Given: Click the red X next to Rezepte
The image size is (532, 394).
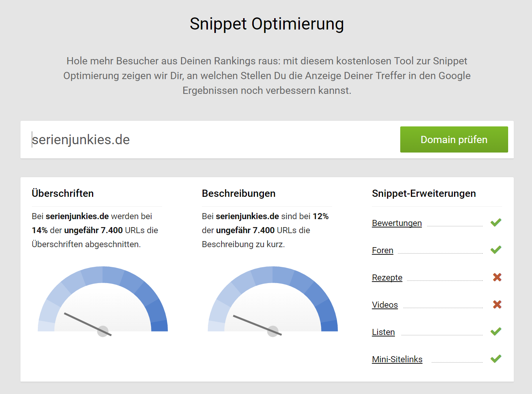Looking at the screenshot, I should (x=497, y=277).
